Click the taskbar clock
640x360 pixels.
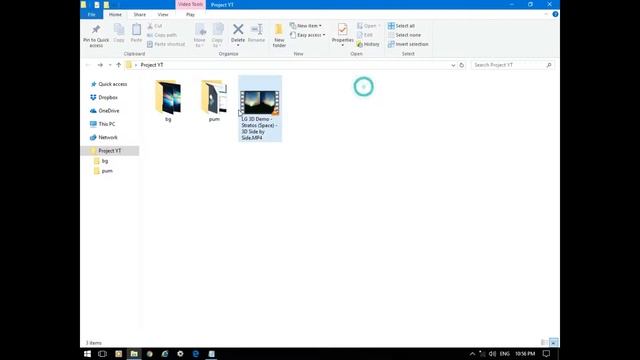(525, 353)
